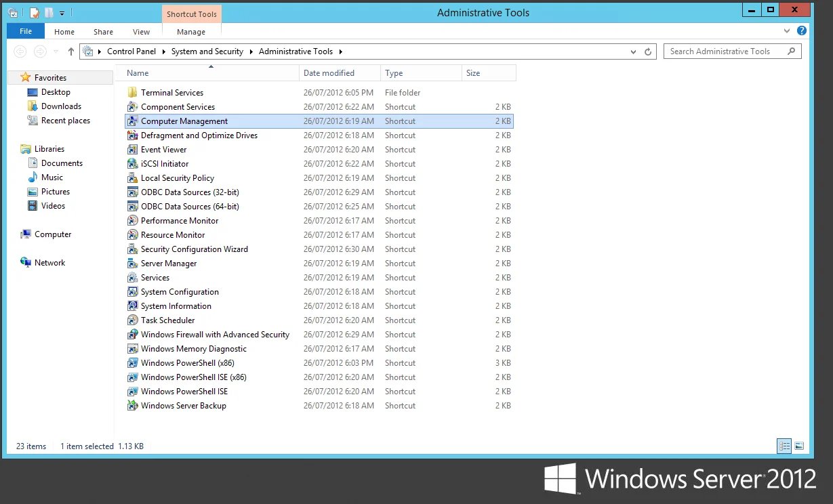Select the Task Scheduler shortcut icon
The image size is (833, 504).
pyautogui.click(x=133, y=320)
